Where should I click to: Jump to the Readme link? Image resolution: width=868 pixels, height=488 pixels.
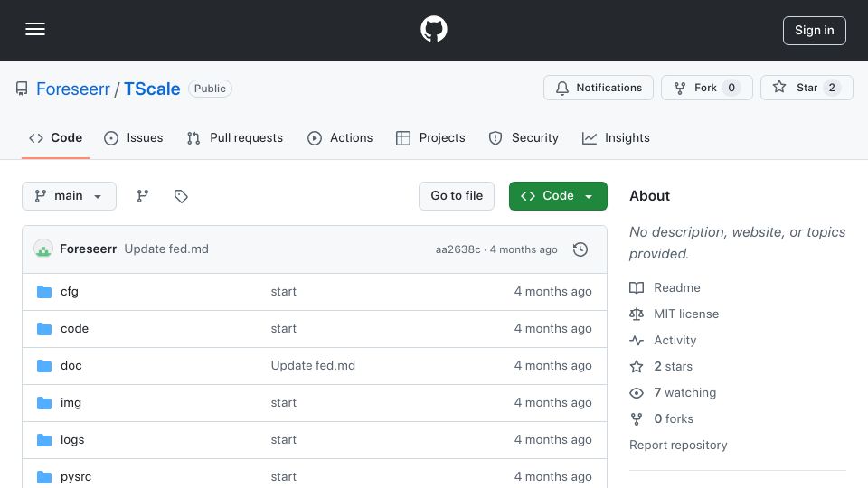(x=677, y=287)
